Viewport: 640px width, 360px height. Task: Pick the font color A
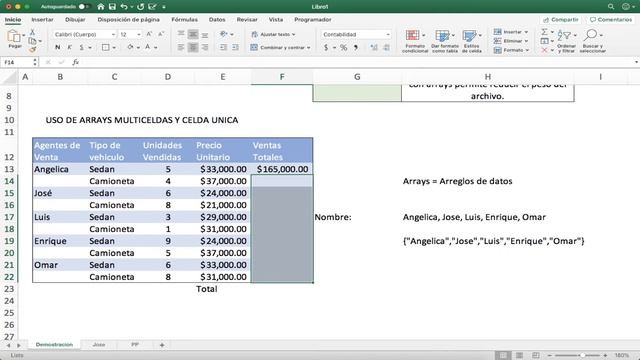pos(148,47)
